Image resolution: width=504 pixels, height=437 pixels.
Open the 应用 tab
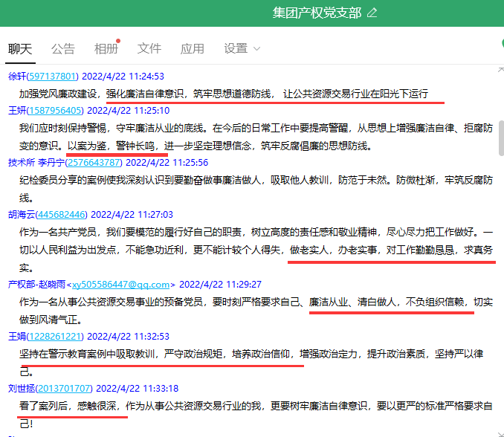193,49
